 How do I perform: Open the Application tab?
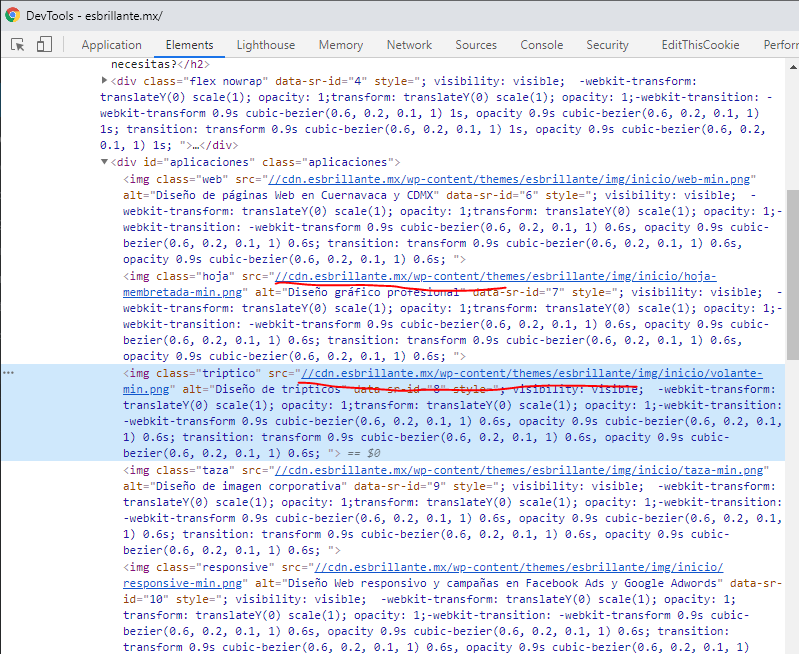click(112, 45)
